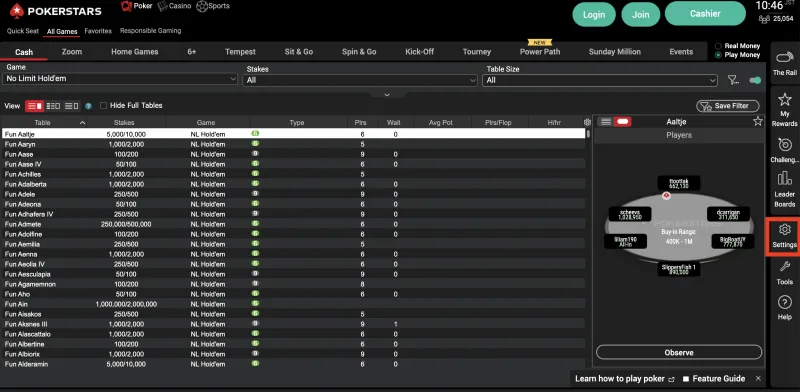Click the Login button
800x392 pixels.
tap(594, 14)
